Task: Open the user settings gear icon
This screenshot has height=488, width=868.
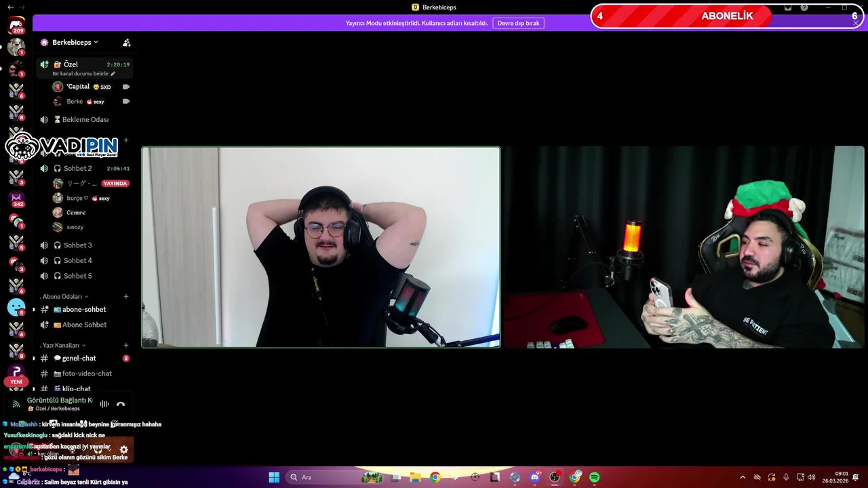Action: coord(123,449)
